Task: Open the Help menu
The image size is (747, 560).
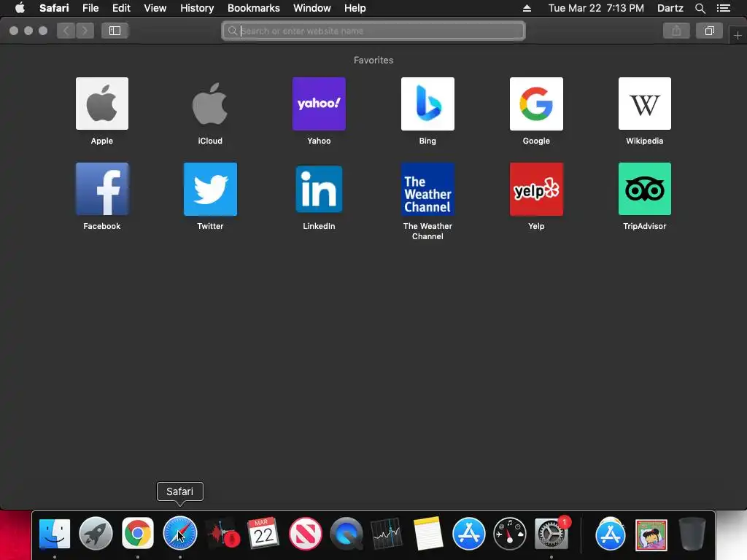Action: [355, 8]
